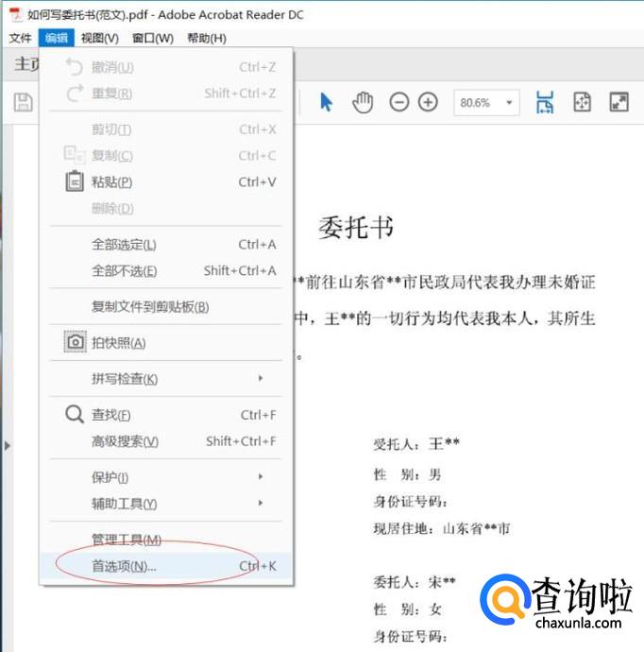This screenshot has height=652, width=644.
Task: Expand the left navigation pane arrow
Action: pos(7,446)
